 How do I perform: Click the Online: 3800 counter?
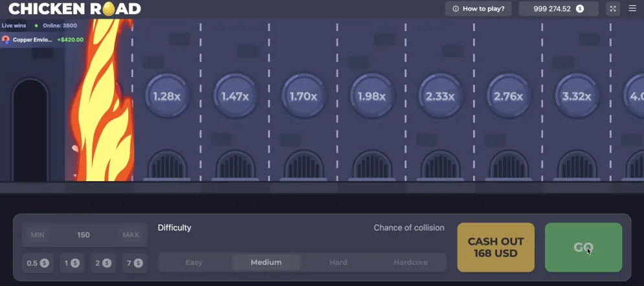(x=60, y=25)
